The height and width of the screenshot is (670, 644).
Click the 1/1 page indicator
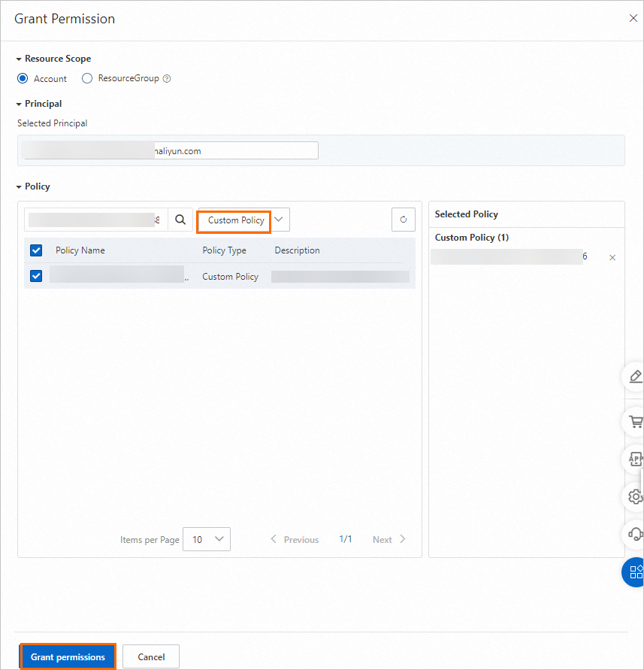(346, 539)
